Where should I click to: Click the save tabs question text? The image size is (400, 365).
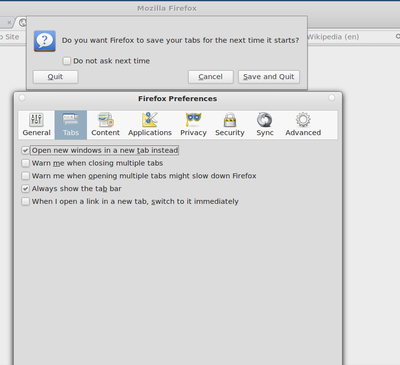tap(180, 40)
